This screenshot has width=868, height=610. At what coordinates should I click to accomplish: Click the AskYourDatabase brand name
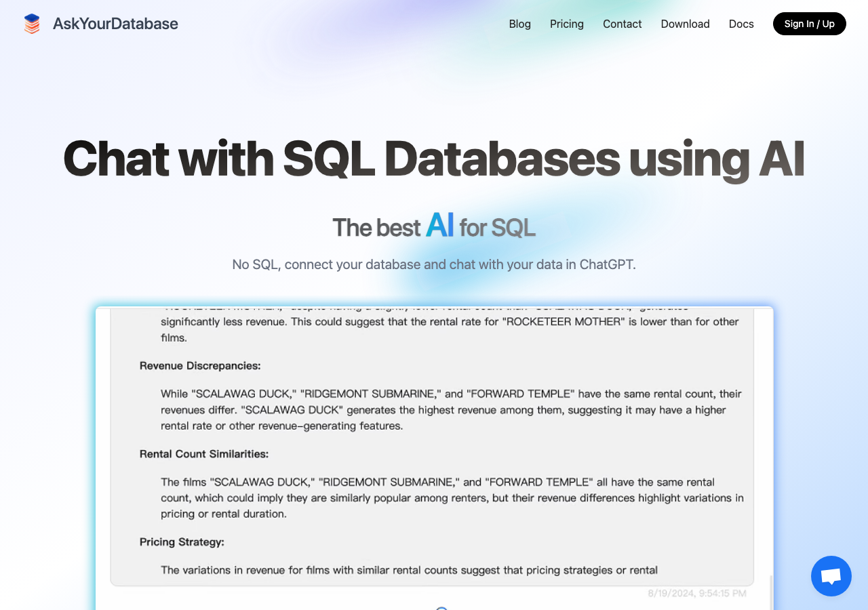115,24
